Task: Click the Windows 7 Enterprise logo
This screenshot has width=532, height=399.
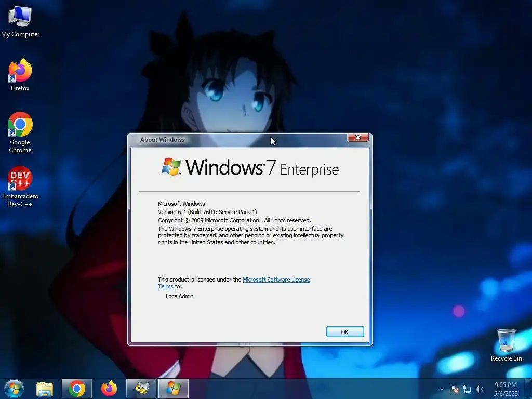Action: pyautogui.click(x=250, y=168)
